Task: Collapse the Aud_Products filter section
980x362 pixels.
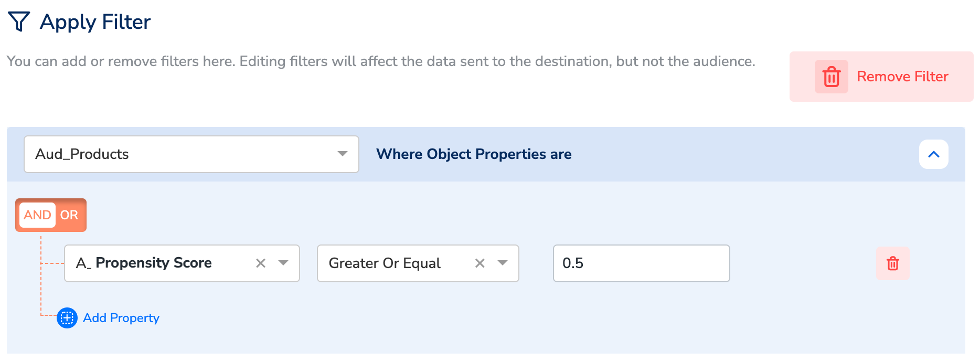Action: click(x=933, y=154)
